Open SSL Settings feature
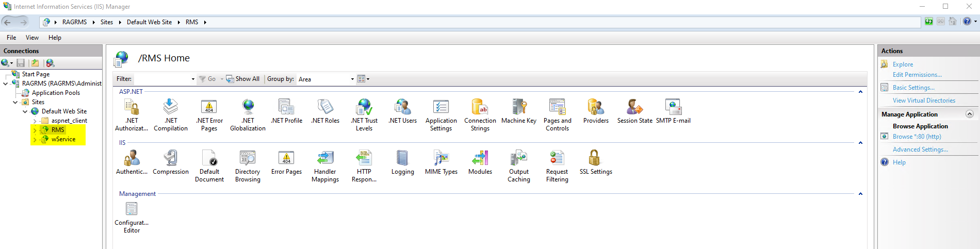Viewport: 980px width, 249px height. pos(596,162)
